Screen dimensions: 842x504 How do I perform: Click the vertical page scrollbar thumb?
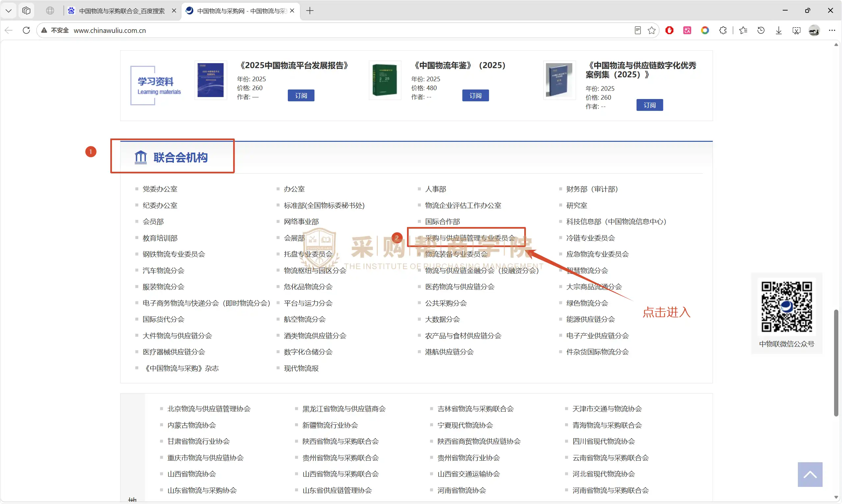836,363
